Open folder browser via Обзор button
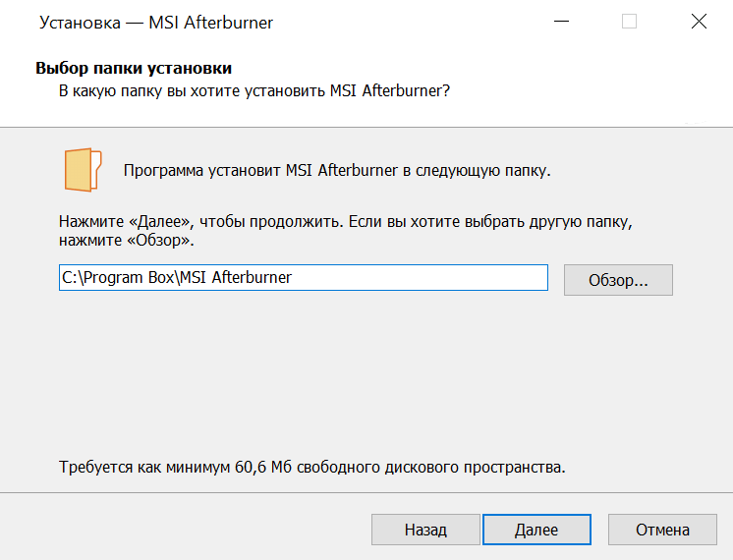 click(x=618, y=280)
